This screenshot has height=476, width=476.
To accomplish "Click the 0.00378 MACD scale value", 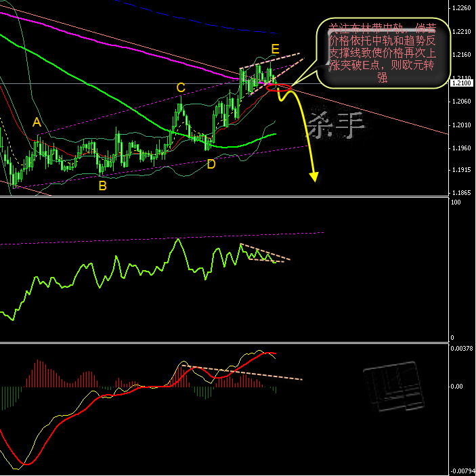I will point(461,349).
